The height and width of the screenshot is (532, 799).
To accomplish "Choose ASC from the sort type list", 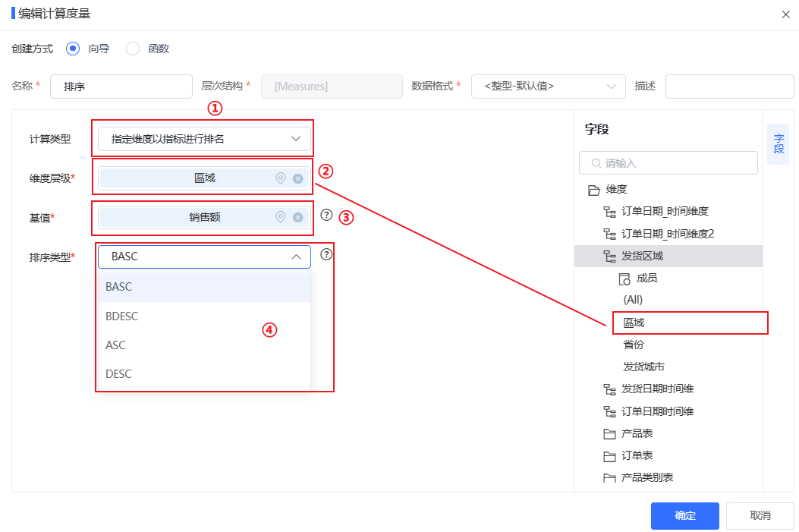I will (204, 345).
